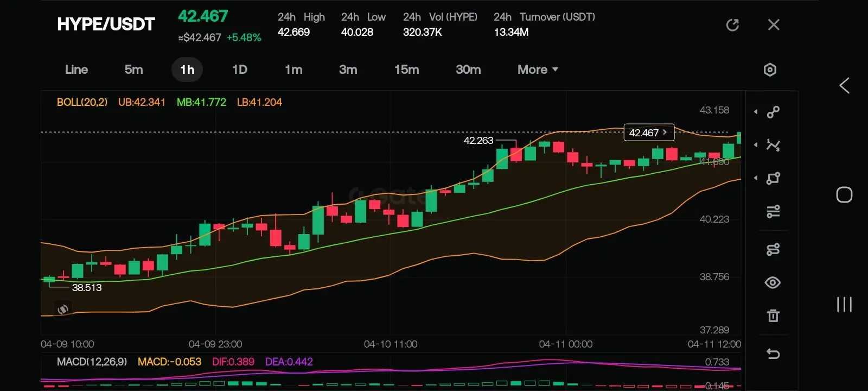The height and width of the screenshot is (391, 868).
Task: Tap the 42.467 current price tag
Action: coord(649,133)
